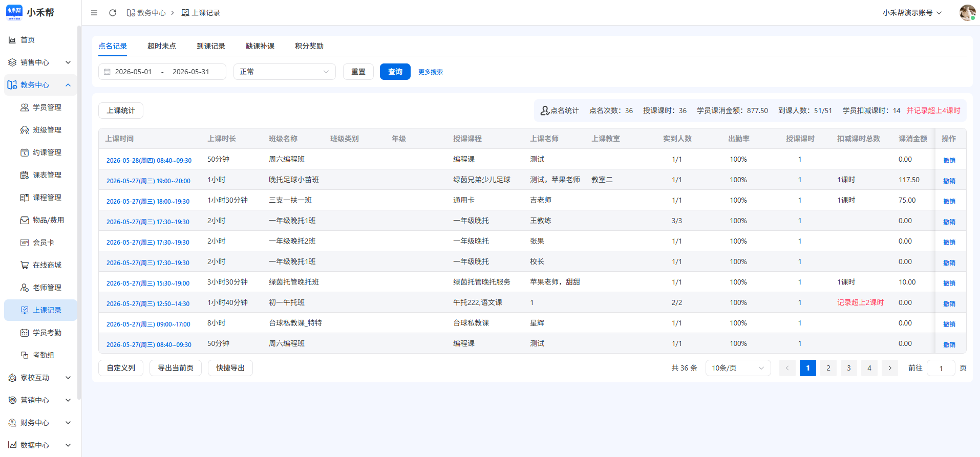
Task: Open 学员管理 from the sidebar
Action: pyautogui.click(x=41, y=107)
